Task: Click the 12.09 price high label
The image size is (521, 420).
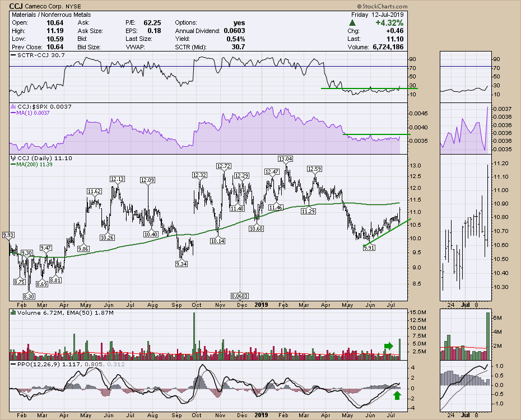Action: pos(147,180)
